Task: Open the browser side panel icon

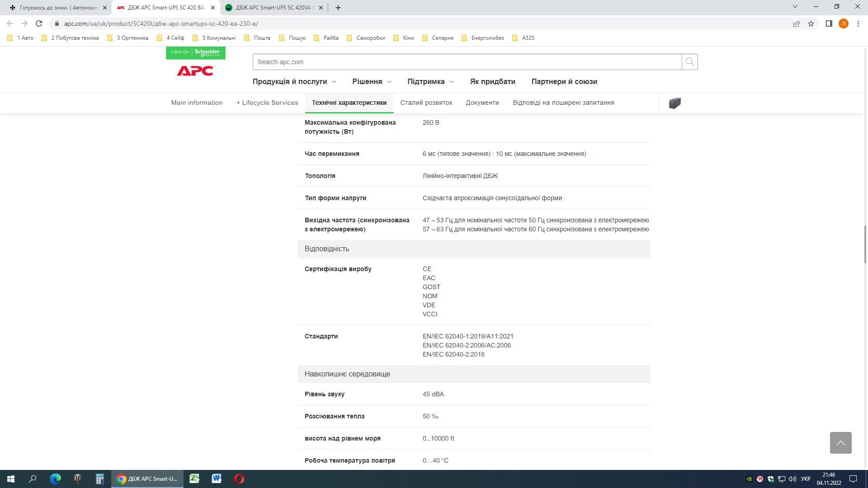Action: (x=829, y=23)
